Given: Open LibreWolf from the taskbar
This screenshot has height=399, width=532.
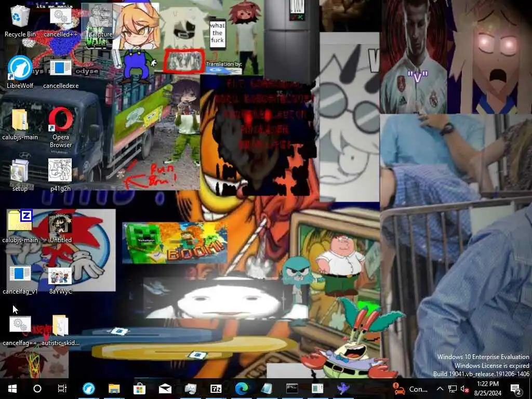Looking at the screenshot, I should point(89,389).
